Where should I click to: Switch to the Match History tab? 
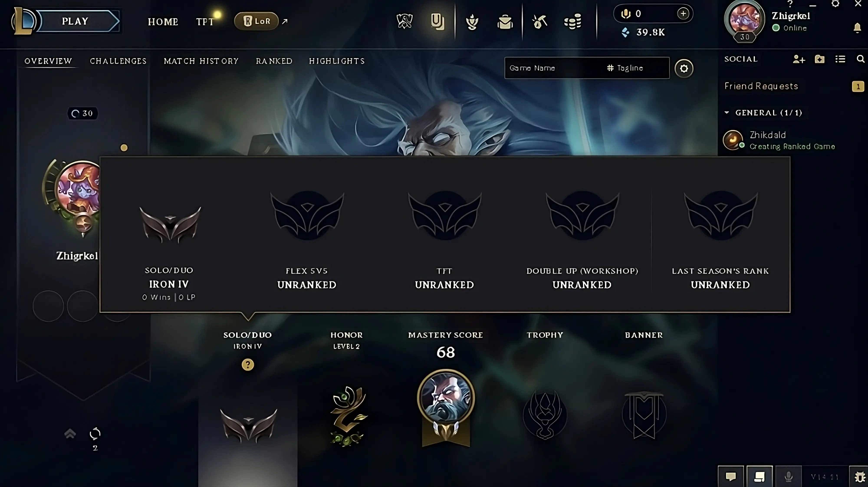pyautogui.click(x=201, y=61)
